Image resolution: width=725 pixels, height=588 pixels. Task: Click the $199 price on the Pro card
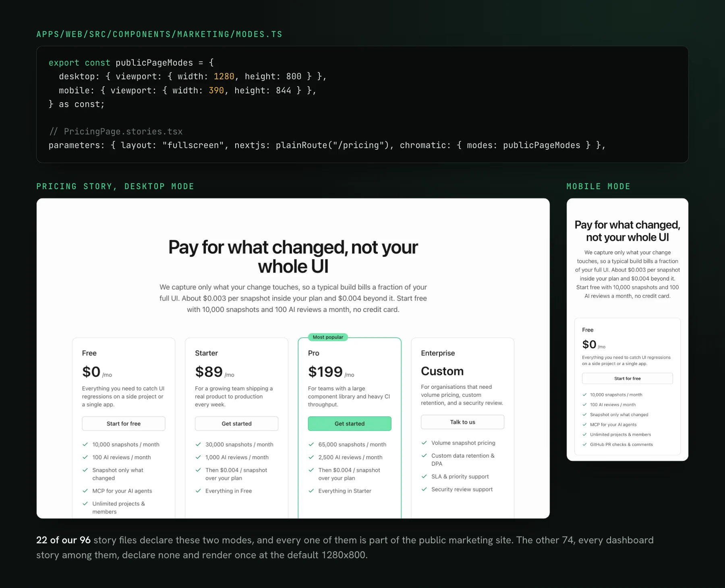pos(325,371)
